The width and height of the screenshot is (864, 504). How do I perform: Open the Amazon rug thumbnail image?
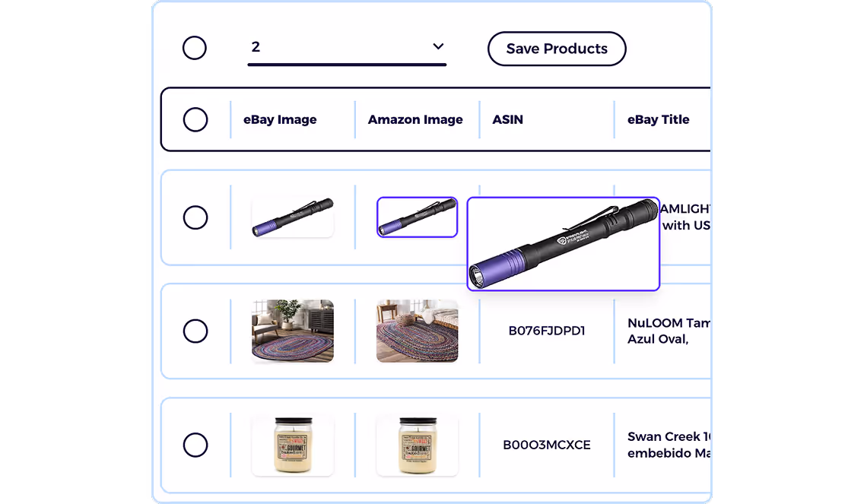(x=417, y=331)
